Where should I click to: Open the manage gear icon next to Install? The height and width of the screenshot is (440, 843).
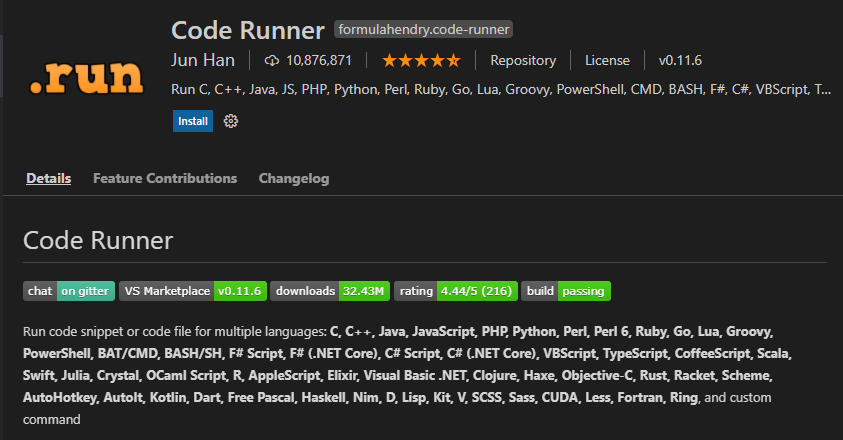tap(231, 121)
